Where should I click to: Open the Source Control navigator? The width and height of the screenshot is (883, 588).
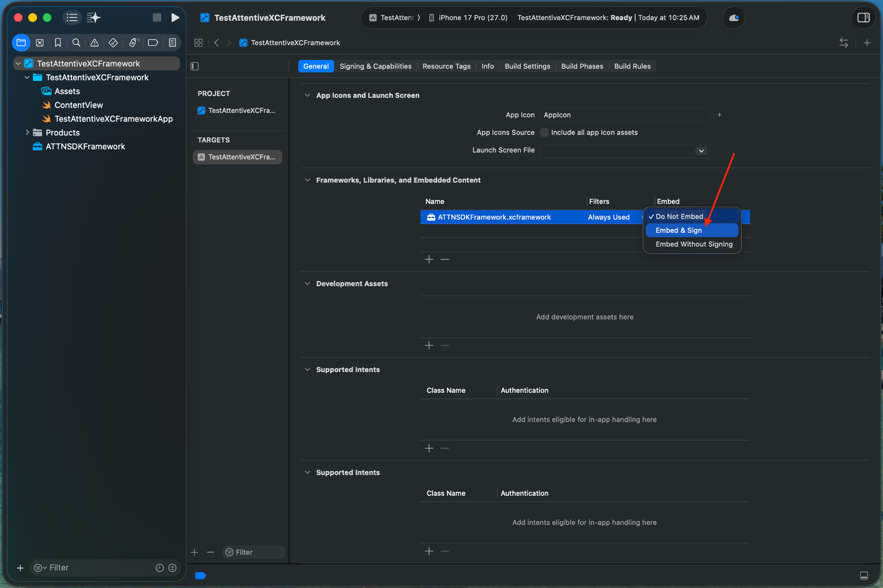40,43
